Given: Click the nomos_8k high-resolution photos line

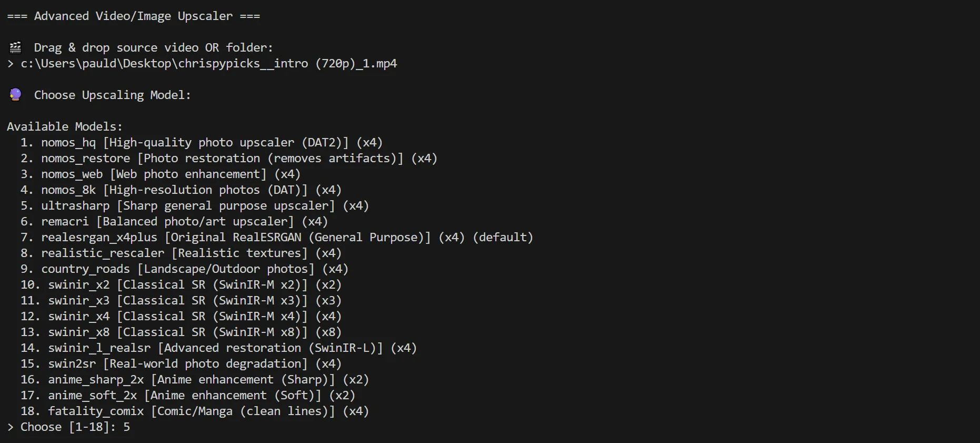Looking at the screenshot, I should pyautogui.click(x=181, y=190).
